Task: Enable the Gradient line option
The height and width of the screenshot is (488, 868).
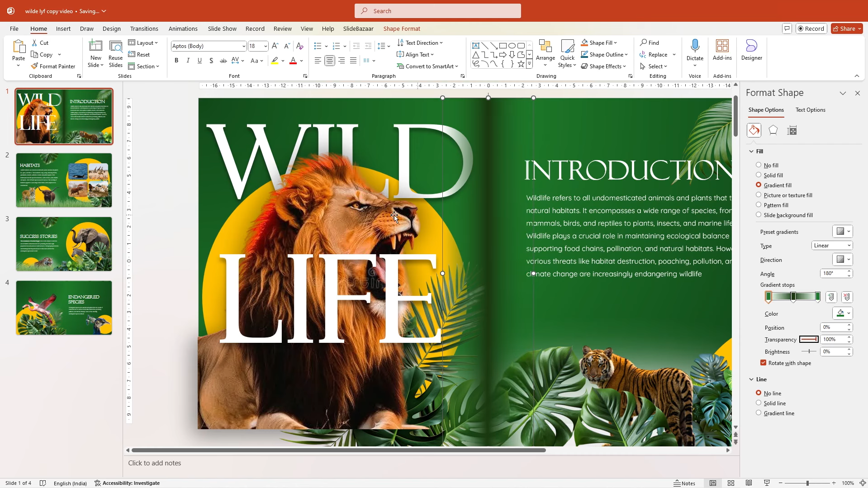Action: tap(758, 412)
